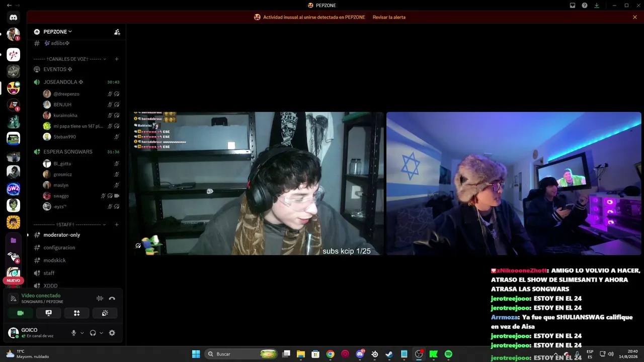Image resolution: width=644 pixels, height=362 pixels.
Task: Toggle headphone deafen
Action: (x=93, y=333)
